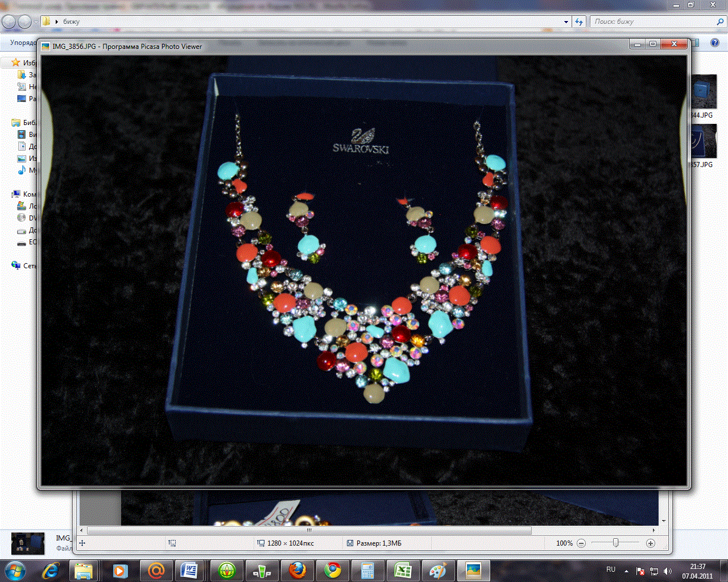This screenshot has width=728, height=582.
Task: Click the zoom out minus button
Action: coord(581,543)
